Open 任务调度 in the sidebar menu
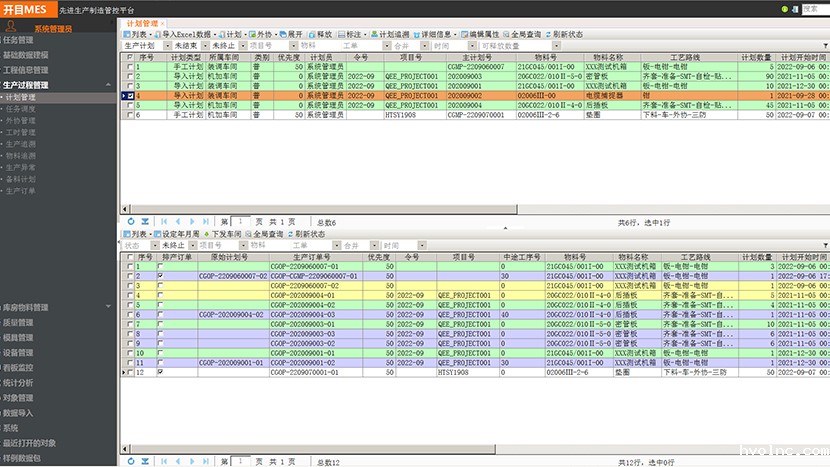This screenshot has height=467, width=830. (x=21, y=110)
